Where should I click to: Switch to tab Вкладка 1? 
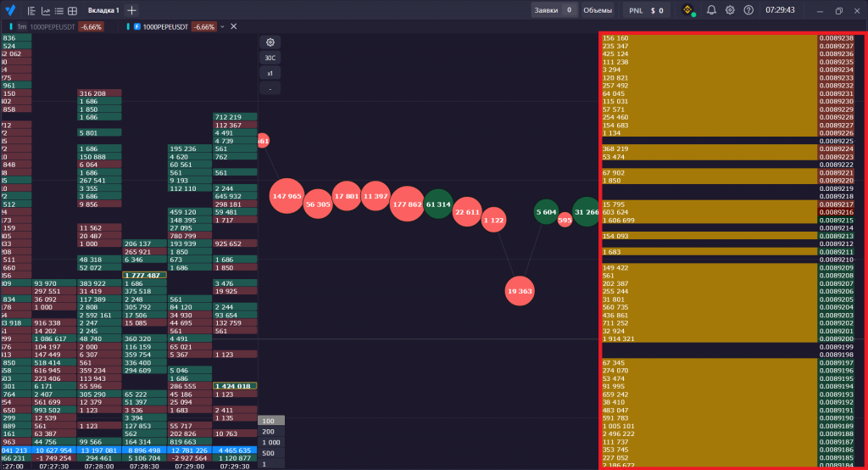[x=103, y=10]
